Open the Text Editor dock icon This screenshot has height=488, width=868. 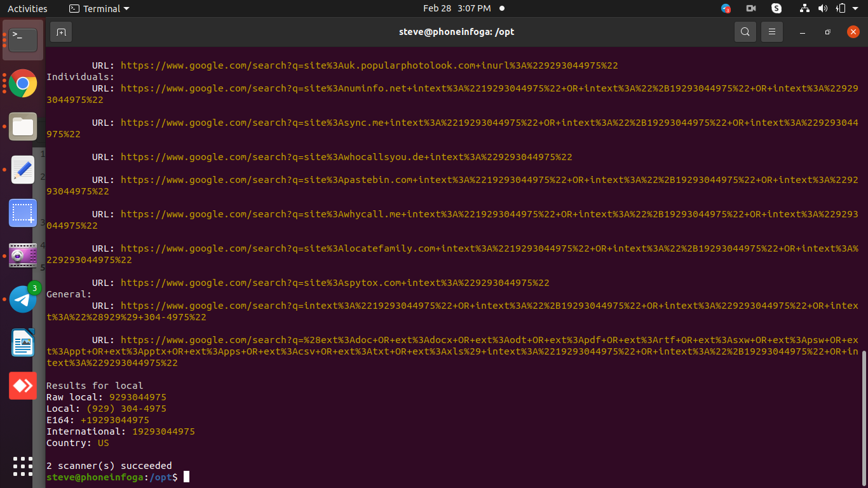point(23,170)
